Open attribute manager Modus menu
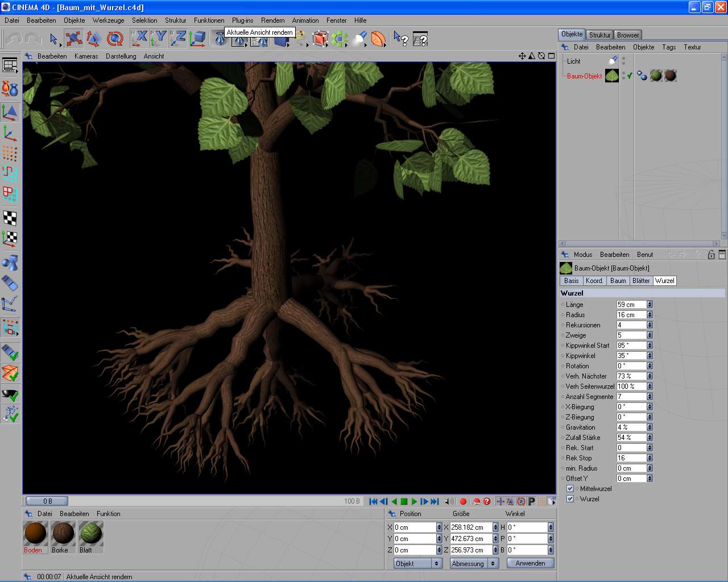Screen dimensions: 728x582 583,255
